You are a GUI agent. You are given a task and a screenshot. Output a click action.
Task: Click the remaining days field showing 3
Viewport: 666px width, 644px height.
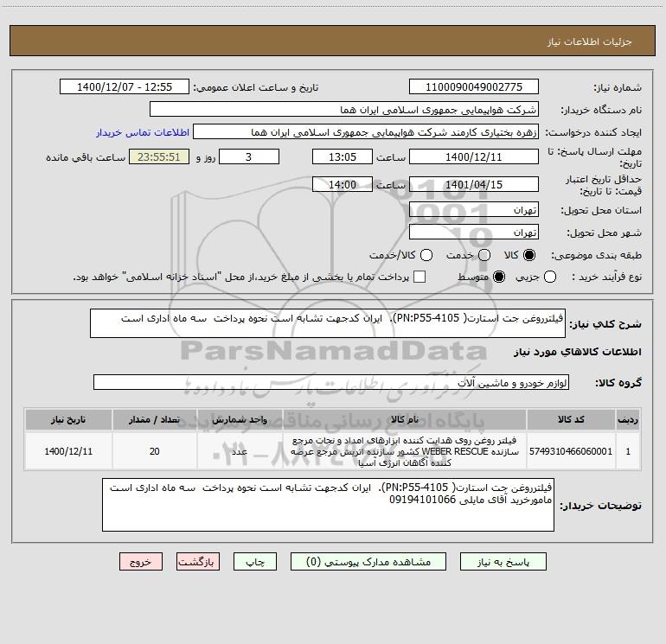[x=249, y=156]
